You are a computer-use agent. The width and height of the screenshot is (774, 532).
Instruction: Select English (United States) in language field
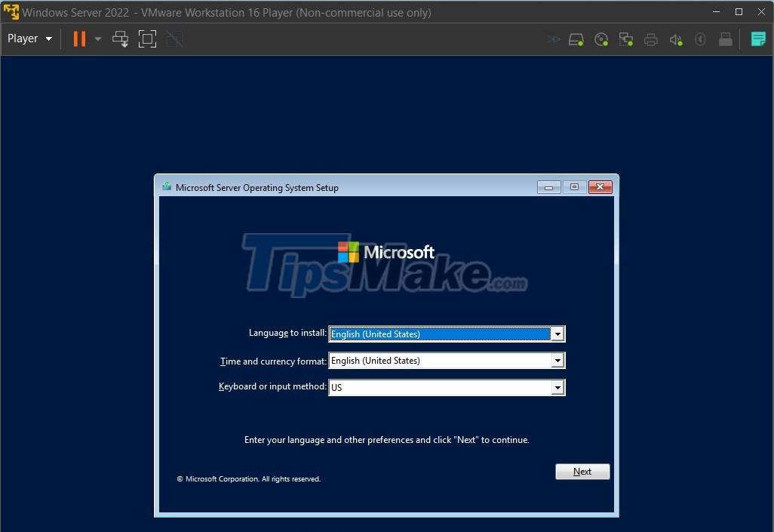438,334
